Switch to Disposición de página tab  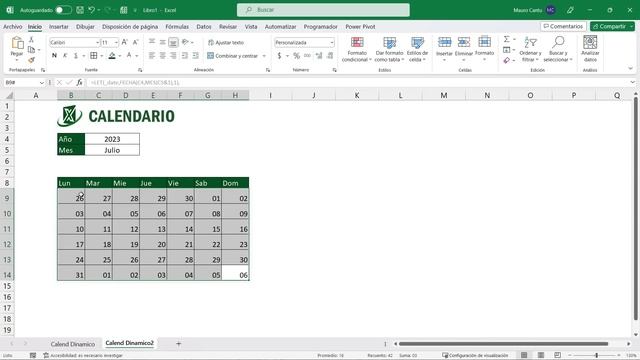pyautogui.click(x=130, y=27)
